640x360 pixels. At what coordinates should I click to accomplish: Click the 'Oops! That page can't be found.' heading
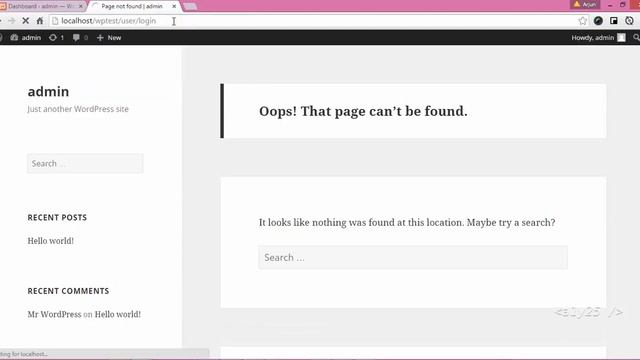pyautogui.click(x=363, y=111)
